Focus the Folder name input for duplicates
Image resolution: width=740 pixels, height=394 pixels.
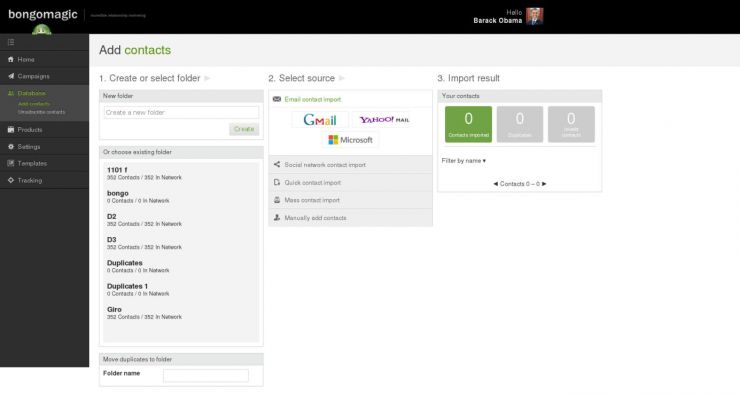pyautogui.click(x=206, y=376)
